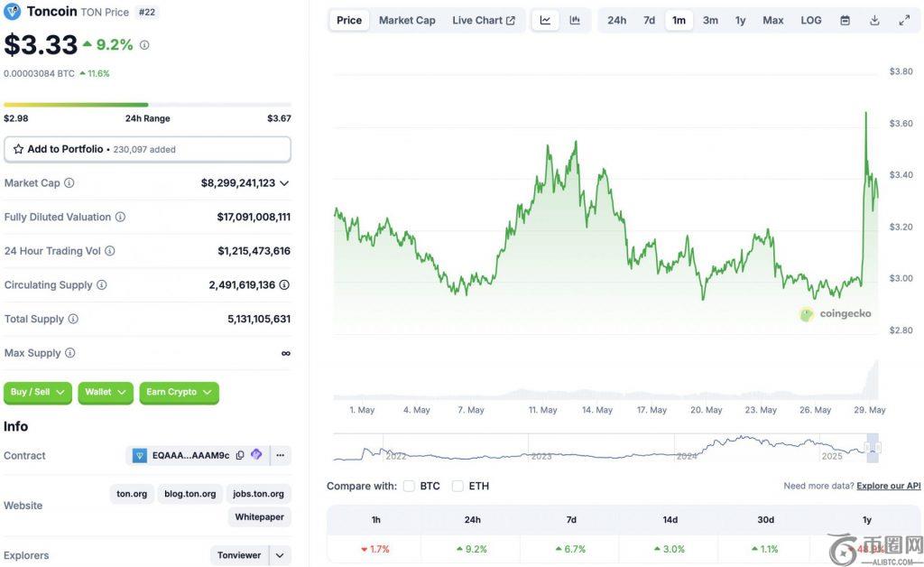Click the info icon beside Market Cap
Viewport: 924px width, 567px height.
pos(69,183)
